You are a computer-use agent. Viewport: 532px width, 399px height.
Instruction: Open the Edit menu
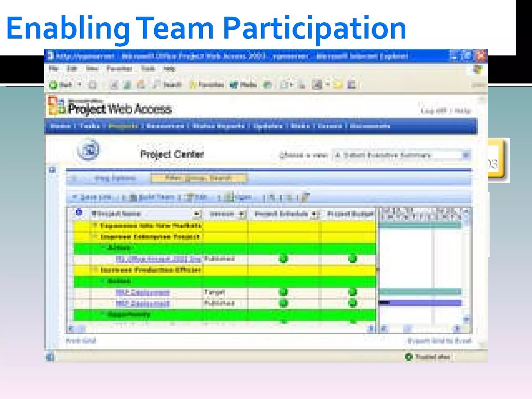pos(72,69)
